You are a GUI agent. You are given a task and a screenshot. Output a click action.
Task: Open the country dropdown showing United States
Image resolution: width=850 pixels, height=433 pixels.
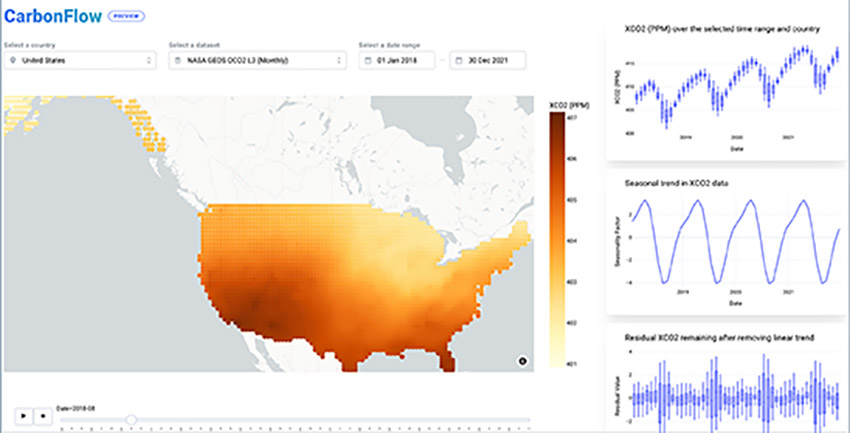click(80, 61)
